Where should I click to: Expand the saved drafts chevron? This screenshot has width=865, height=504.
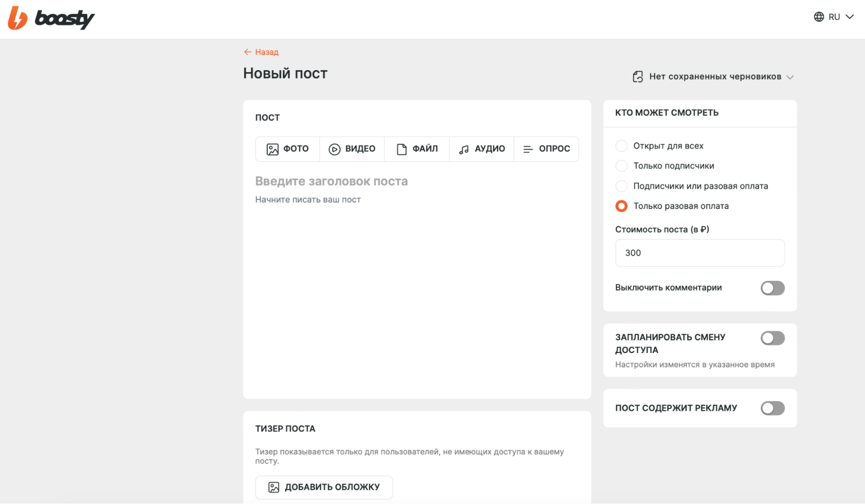coord(790,77)
